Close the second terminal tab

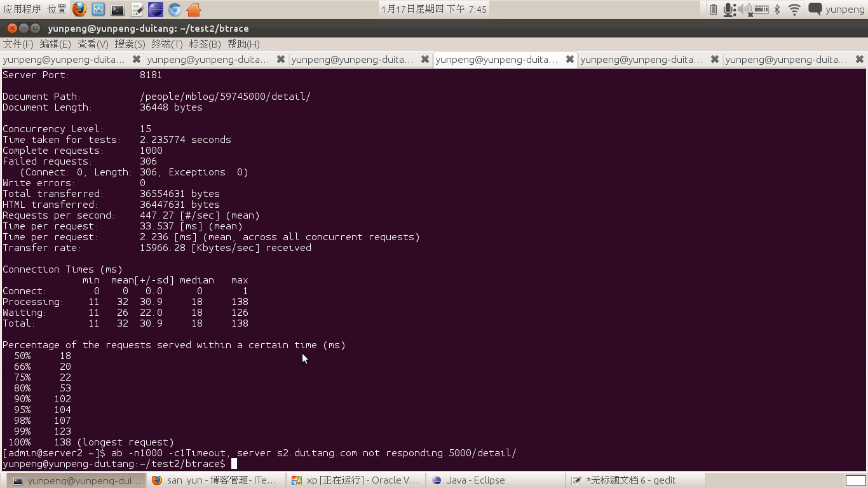281,59
